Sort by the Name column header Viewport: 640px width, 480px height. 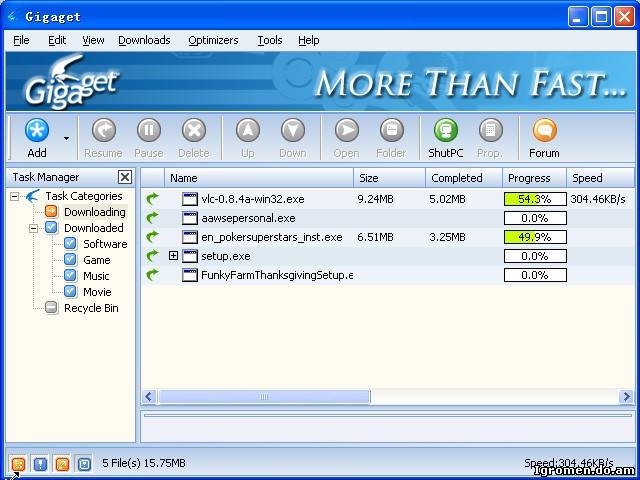pyautogui.click(x=259, y=178)
